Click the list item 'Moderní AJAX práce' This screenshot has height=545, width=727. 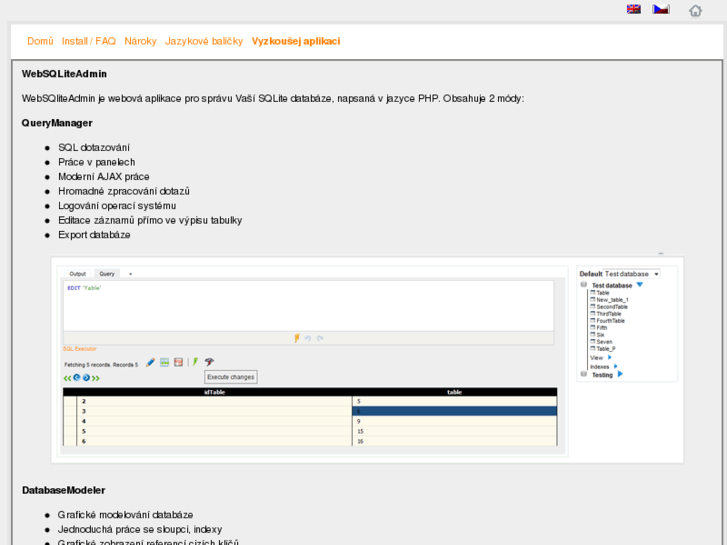(x=103, y=177)
